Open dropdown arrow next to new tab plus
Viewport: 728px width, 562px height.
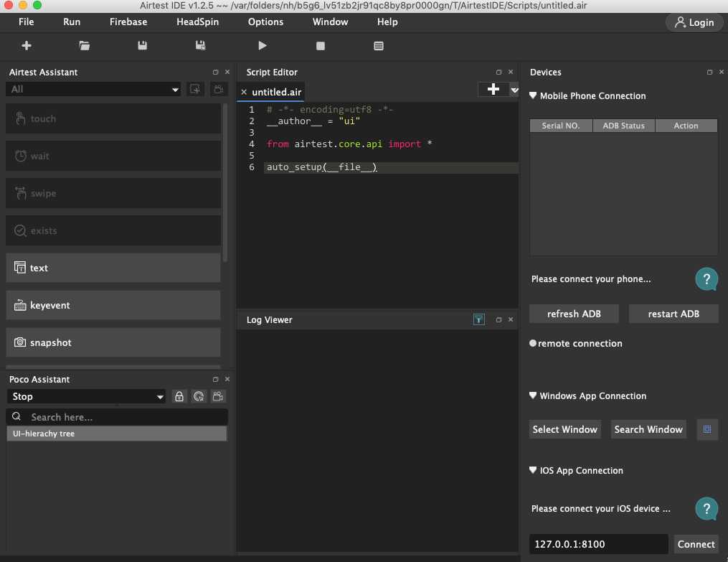[514, 89]
